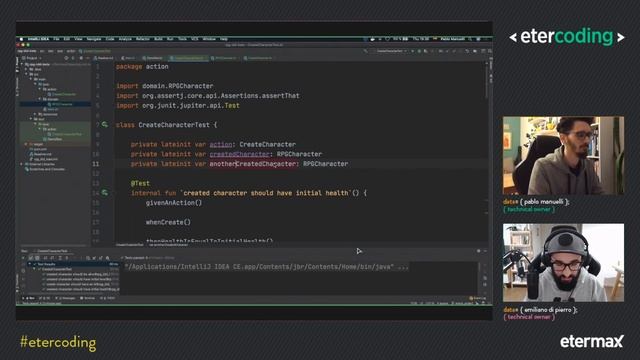This screenshot has width=640, height=360.
Task: Open the Build menu
Action: point(158,39)
